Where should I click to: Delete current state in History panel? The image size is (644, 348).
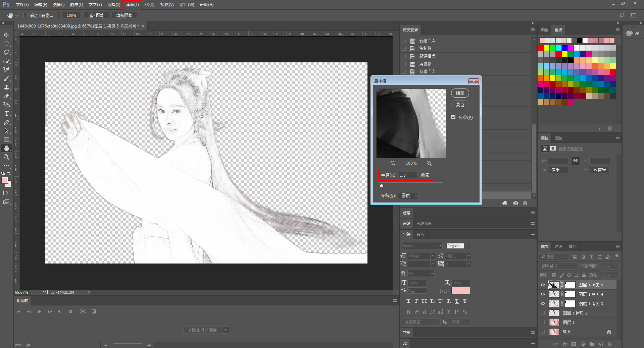[525, 203]
